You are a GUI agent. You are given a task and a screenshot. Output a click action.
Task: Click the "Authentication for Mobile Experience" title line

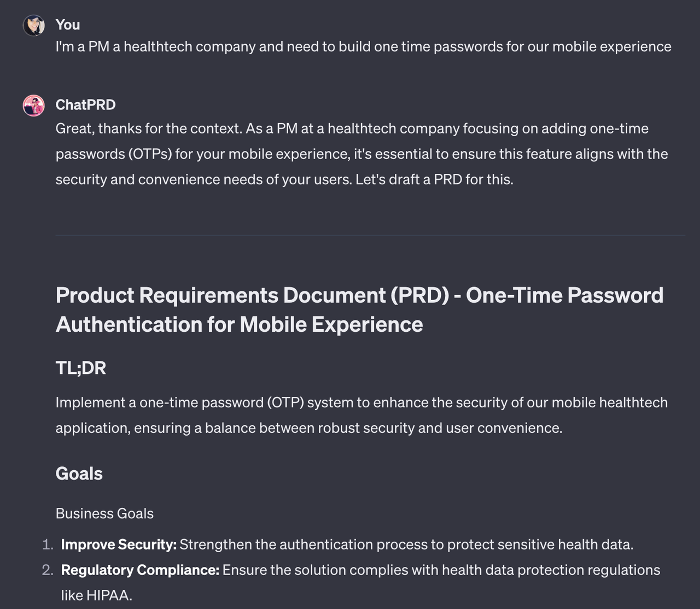[x=240, y=325]
